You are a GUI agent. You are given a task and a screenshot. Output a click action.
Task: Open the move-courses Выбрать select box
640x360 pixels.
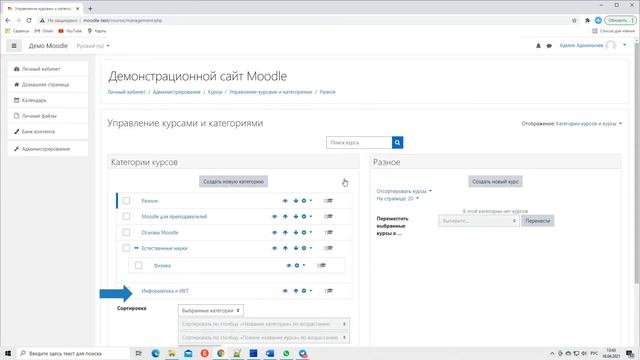(x=478, y=221)
